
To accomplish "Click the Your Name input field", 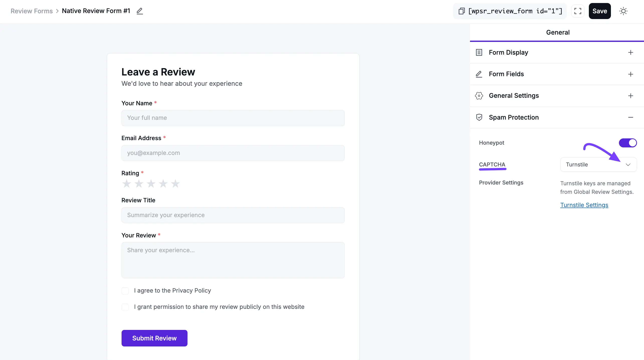I will 233,118.
